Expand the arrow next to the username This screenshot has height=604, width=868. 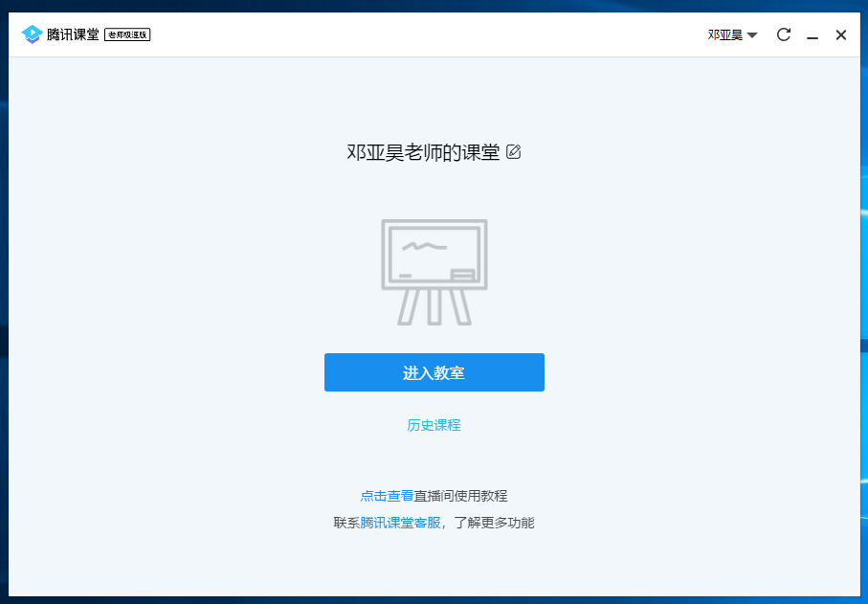752,35
